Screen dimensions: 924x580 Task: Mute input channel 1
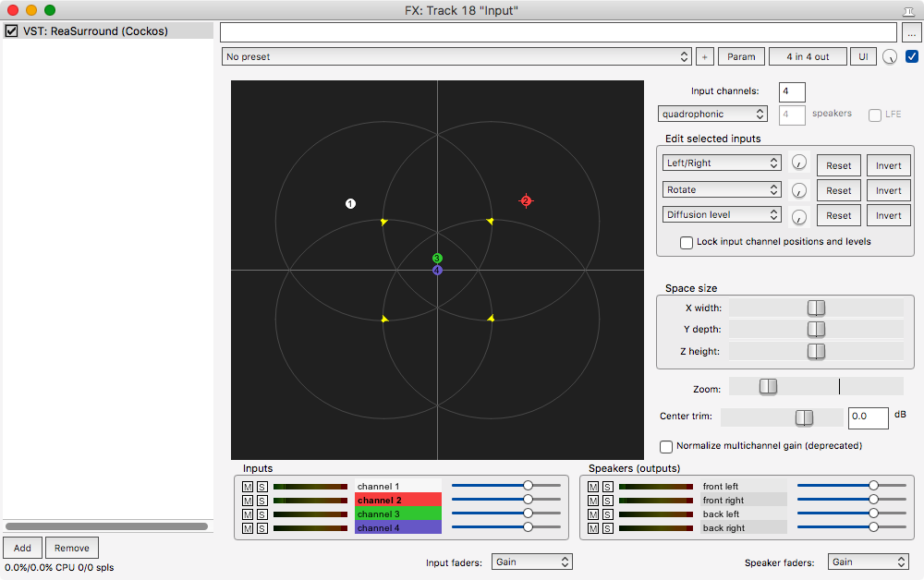(x=247, y=487)
